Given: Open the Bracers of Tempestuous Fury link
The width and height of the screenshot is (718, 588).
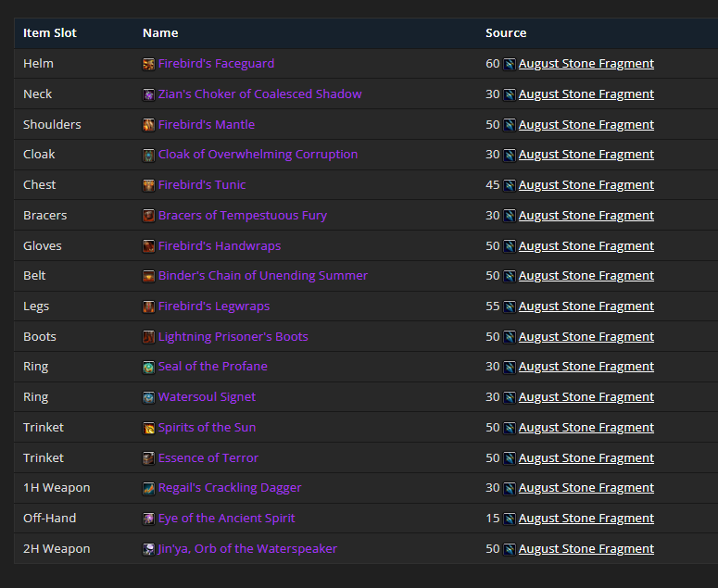Looking at the screenshot, I should (x=243, y=216).
